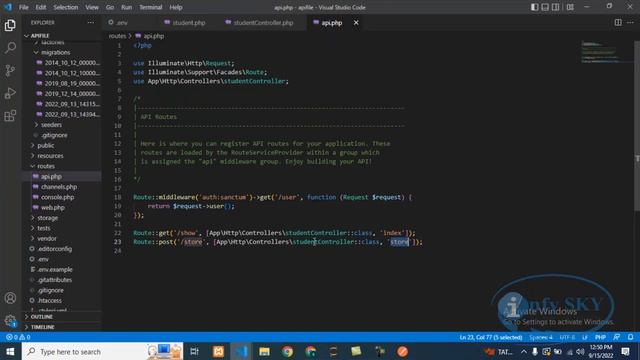Screen dimensions: 640x360
Task: Click the routes breadcrumb segment
Action: click(117, 36)
